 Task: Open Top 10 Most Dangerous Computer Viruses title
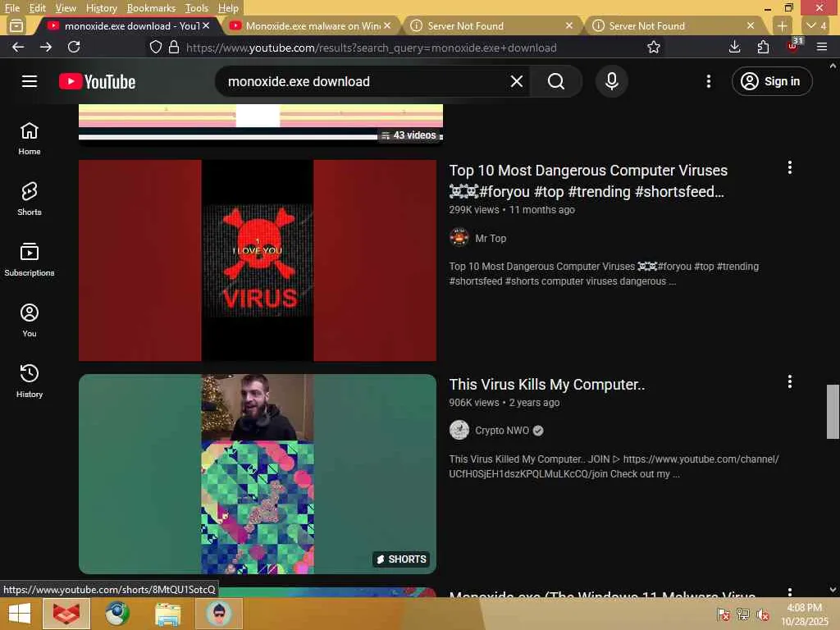click(587, 181)
